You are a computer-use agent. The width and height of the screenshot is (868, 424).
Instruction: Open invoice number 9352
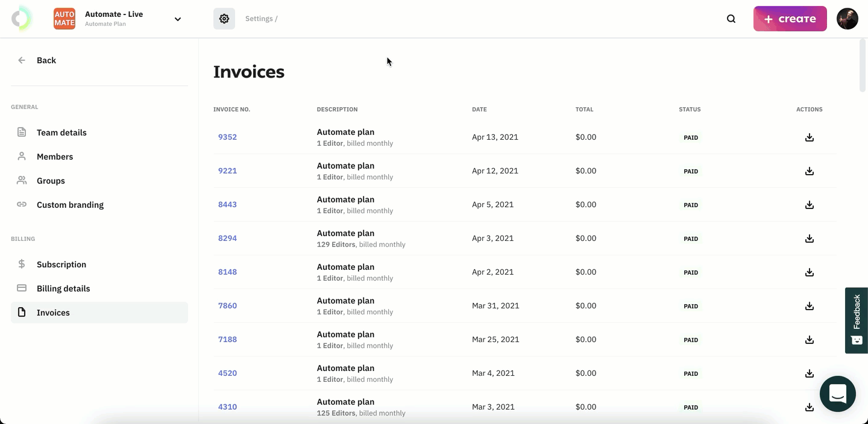[x=227, y=137]
